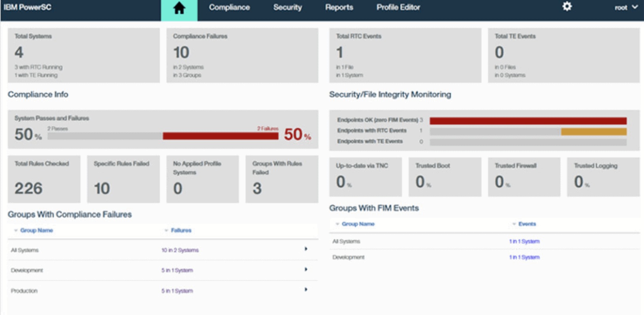Viewport: 644px width, 315px height.
Task: Click the Specific Rules Failed tile
Action: tap(123, 179)
